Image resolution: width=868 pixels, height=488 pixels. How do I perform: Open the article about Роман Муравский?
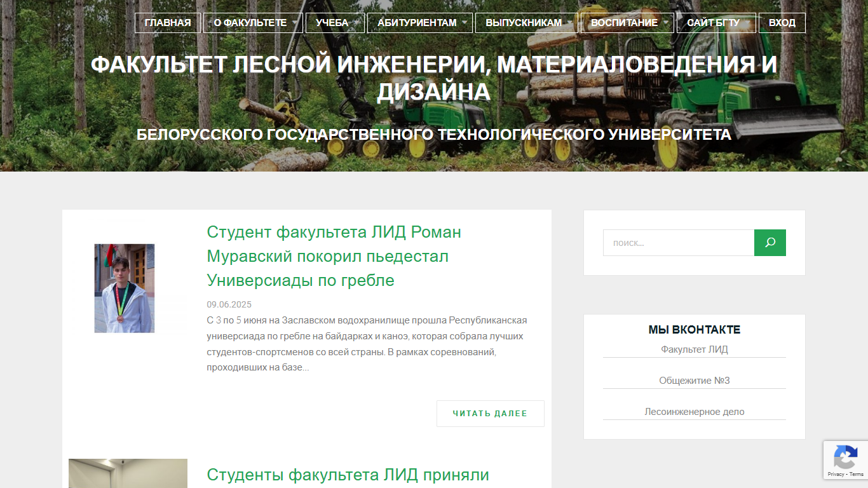coord(334,256)
